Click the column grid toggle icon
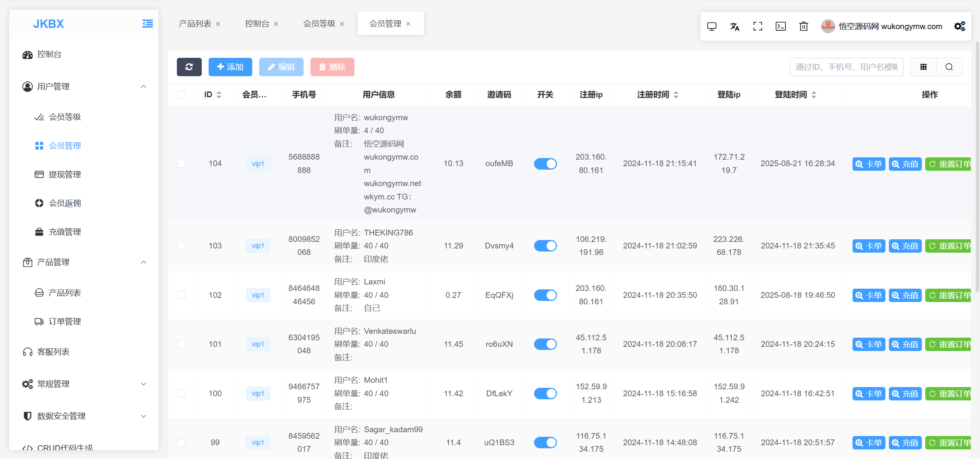Image resolution: width=980 pixels, height=459 pixels. tap(923, 67)
